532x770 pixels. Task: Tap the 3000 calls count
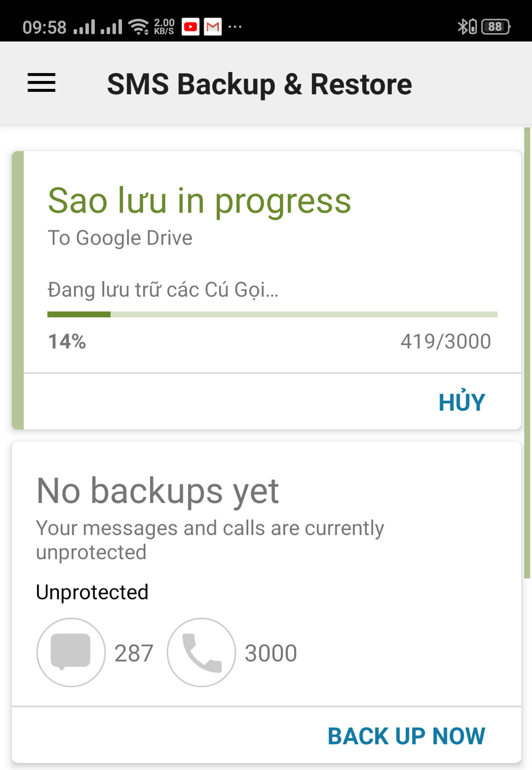[271, 653]
